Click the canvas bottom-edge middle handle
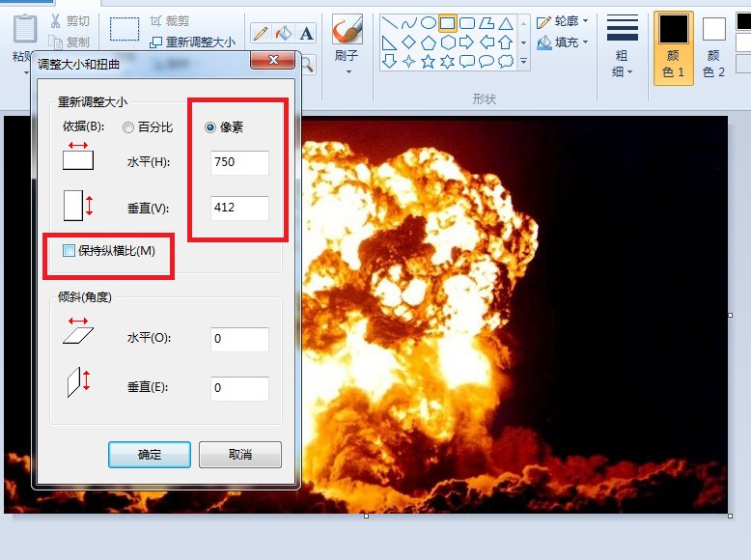 click(x=367, y=516)
